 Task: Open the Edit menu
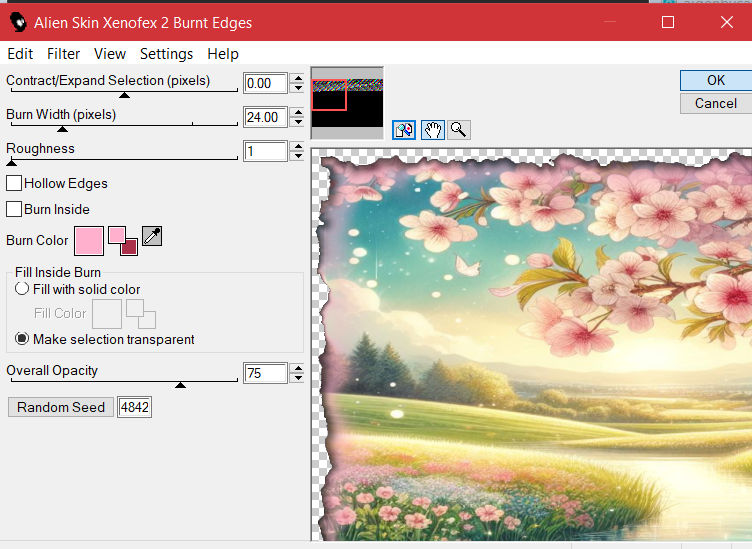[20, 54]
